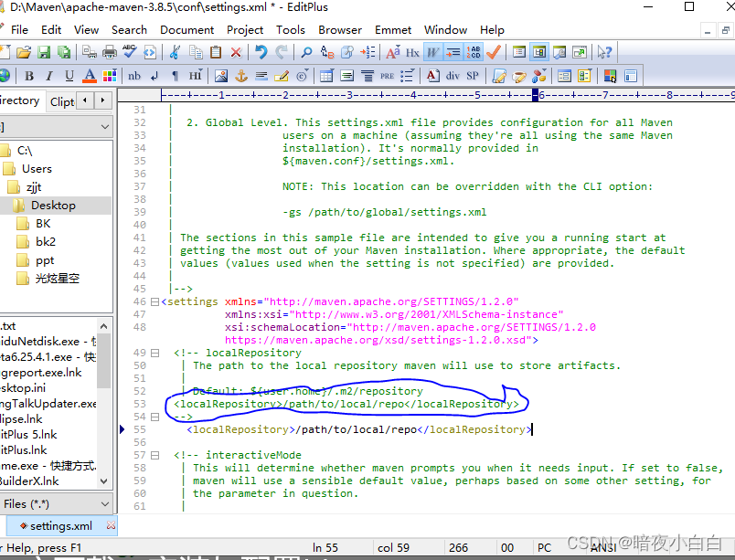
Task: Toggle Line Numbers (1AB 2CD) button
Action: coord(474,52)
